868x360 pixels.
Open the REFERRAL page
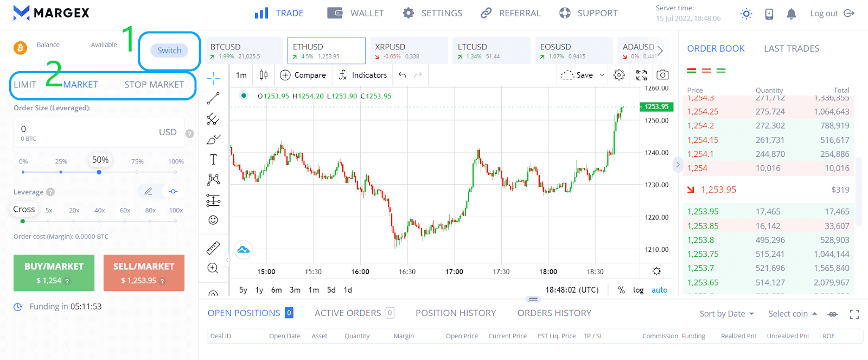coord(510,13)
